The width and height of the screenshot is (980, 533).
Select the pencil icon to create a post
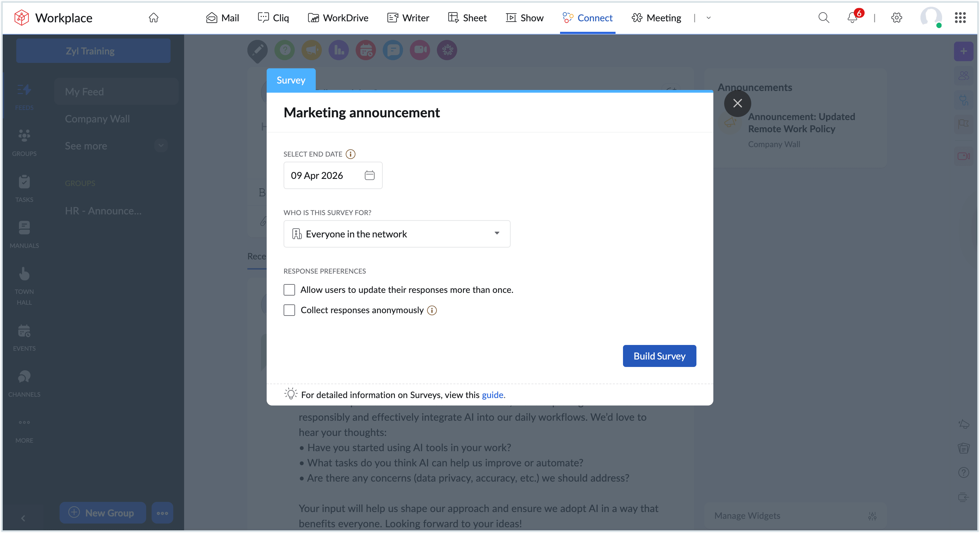[x=258, y=50]
